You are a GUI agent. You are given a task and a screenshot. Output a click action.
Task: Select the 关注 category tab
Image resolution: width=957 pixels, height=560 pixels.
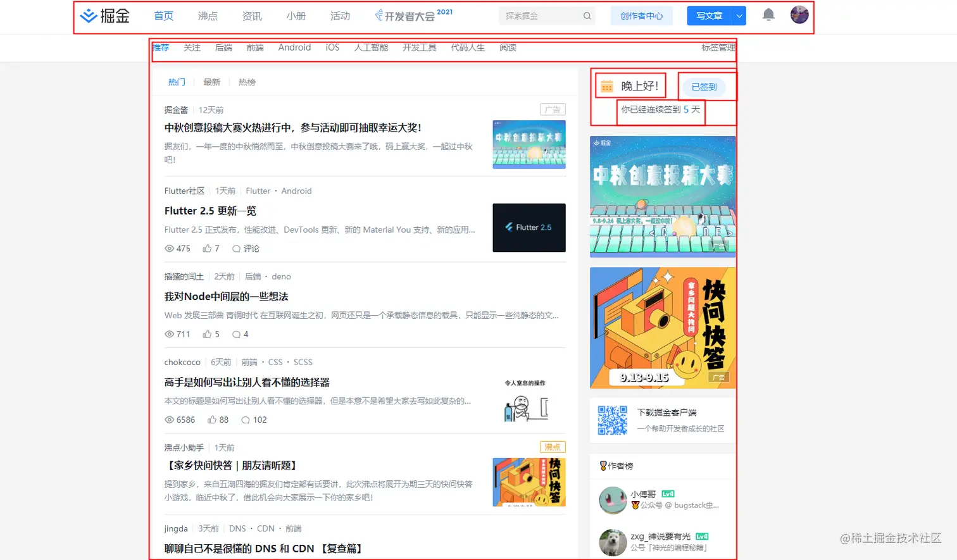coord(192,47)
